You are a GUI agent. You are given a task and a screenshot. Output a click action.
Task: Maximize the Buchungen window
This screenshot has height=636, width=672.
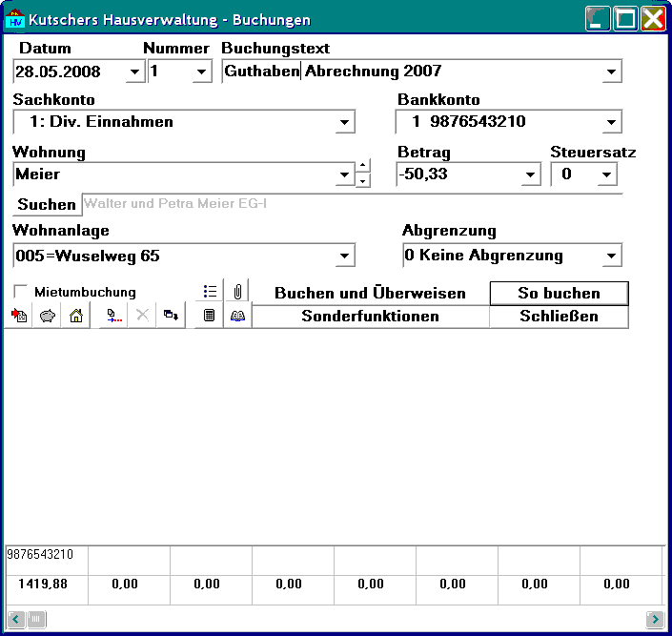(625, 18)
